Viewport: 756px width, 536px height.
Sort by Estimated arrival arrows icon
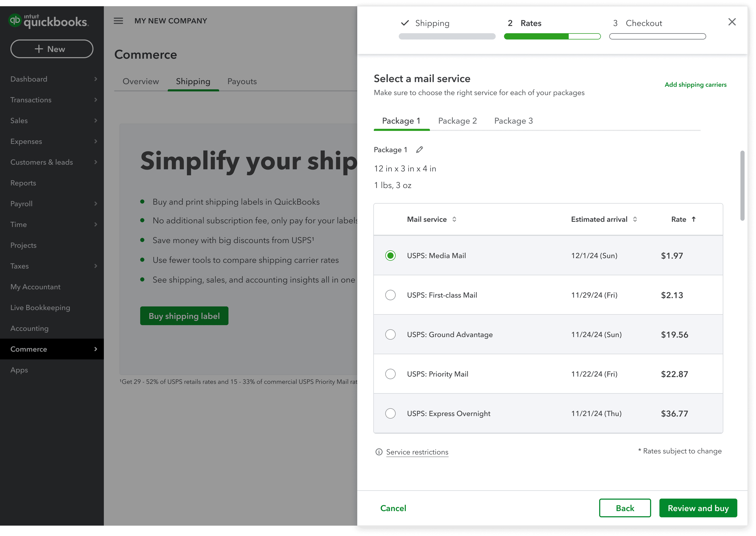pyautogui.click(x=635, y=219)
